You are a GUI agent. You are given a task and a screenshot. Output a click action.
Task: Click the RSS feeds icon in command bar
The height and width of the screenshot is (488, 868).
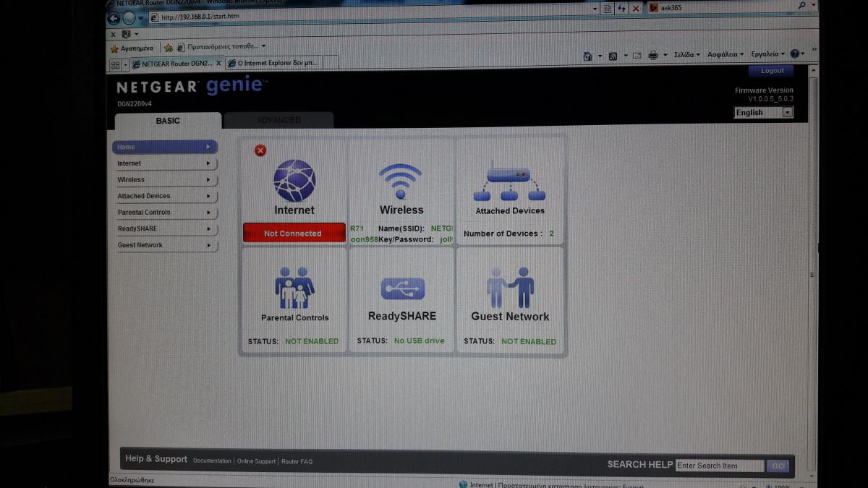(613, 55)
